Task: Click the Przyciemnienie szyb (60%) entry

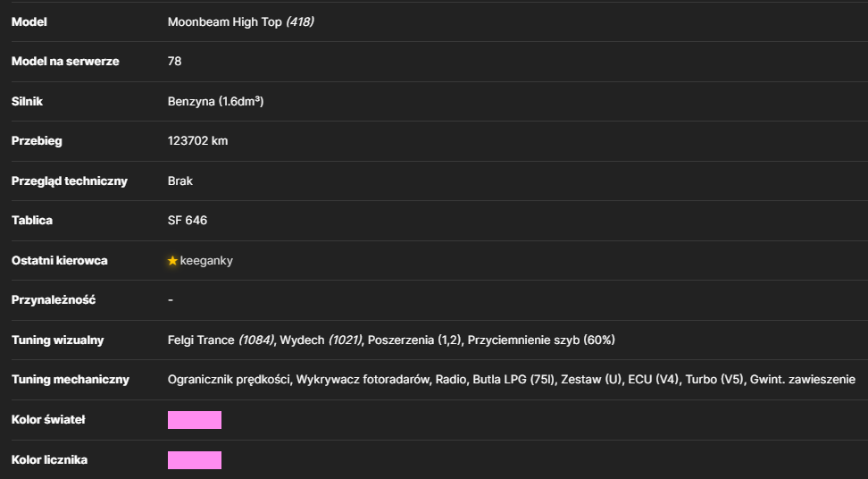Action: click(x=541, y=340)
